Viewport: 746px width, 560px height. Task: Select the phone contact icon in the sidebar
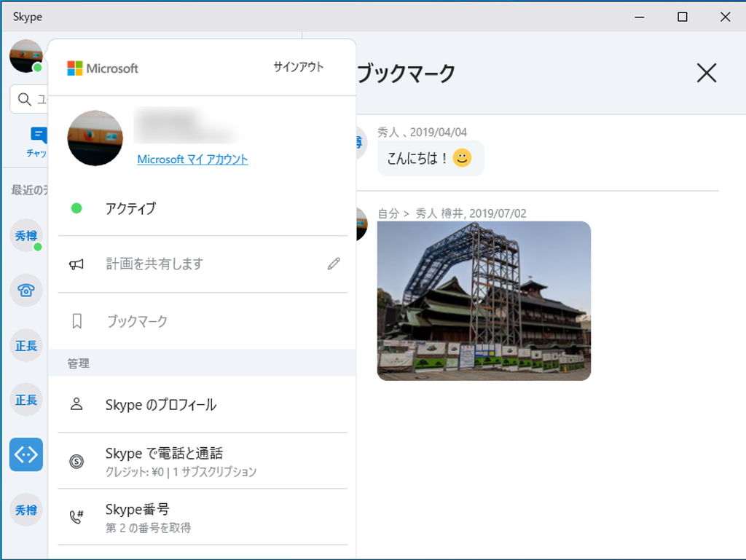pyautogui.click(x=26, y=291)
